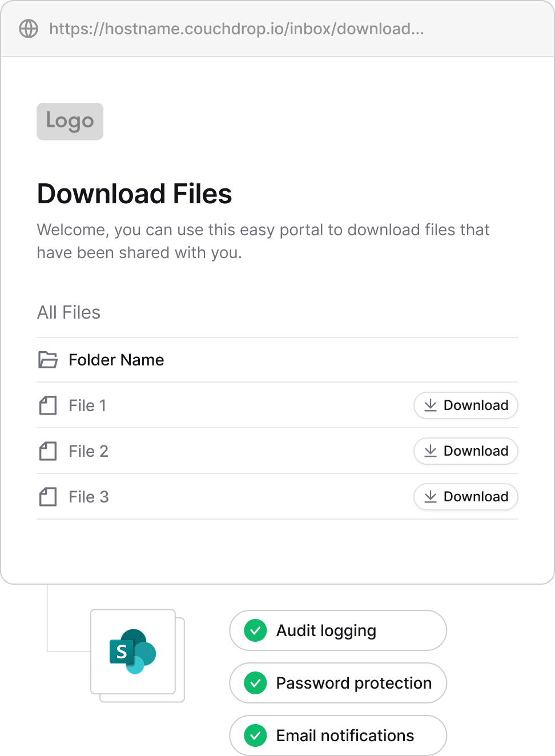Toggle the Audit logging checkmark
Image resolution: width=555 pixels, height=756 pixels.
pyautogui.click(x=255, y=630)
